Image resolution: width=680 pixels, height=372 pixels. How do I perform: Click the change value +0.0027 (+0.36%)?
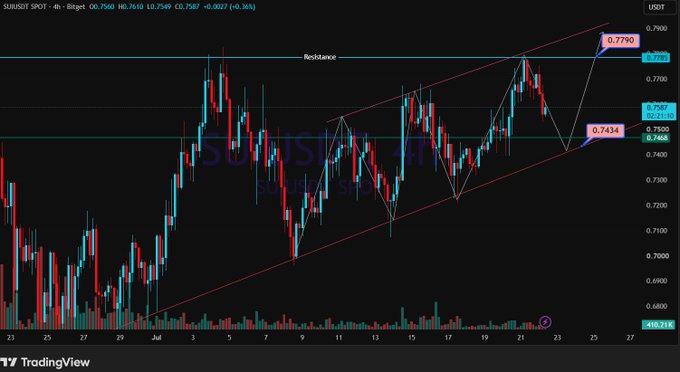click(x=229, y=7)
